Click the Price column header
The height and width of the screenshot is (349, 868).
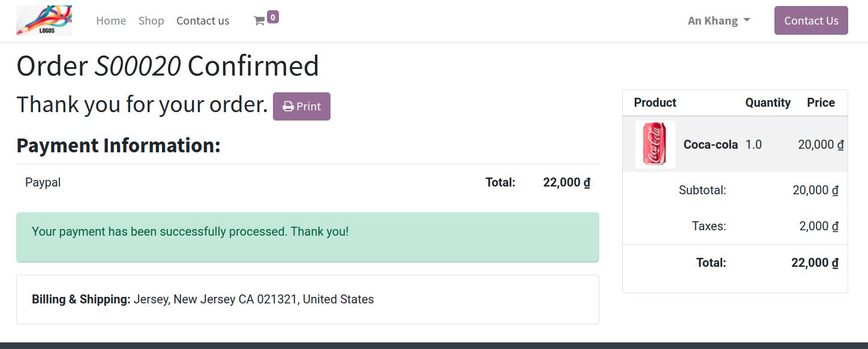821,103
